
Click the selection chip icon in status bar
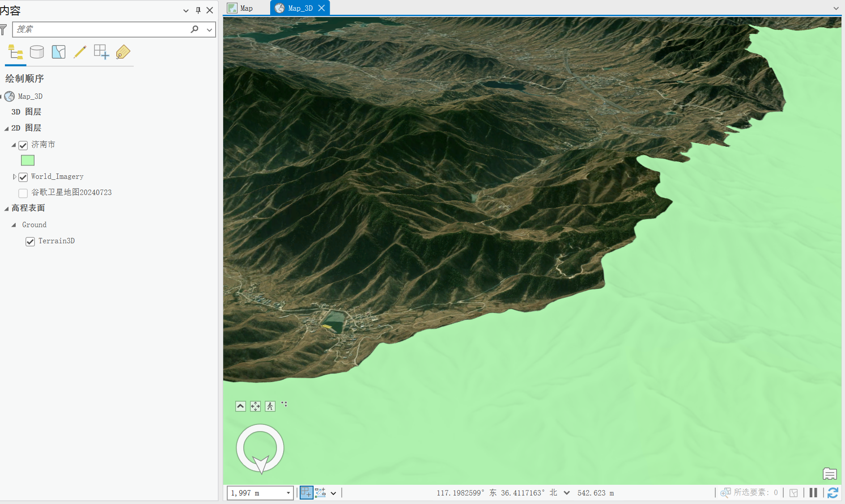(x=794, y=493)
